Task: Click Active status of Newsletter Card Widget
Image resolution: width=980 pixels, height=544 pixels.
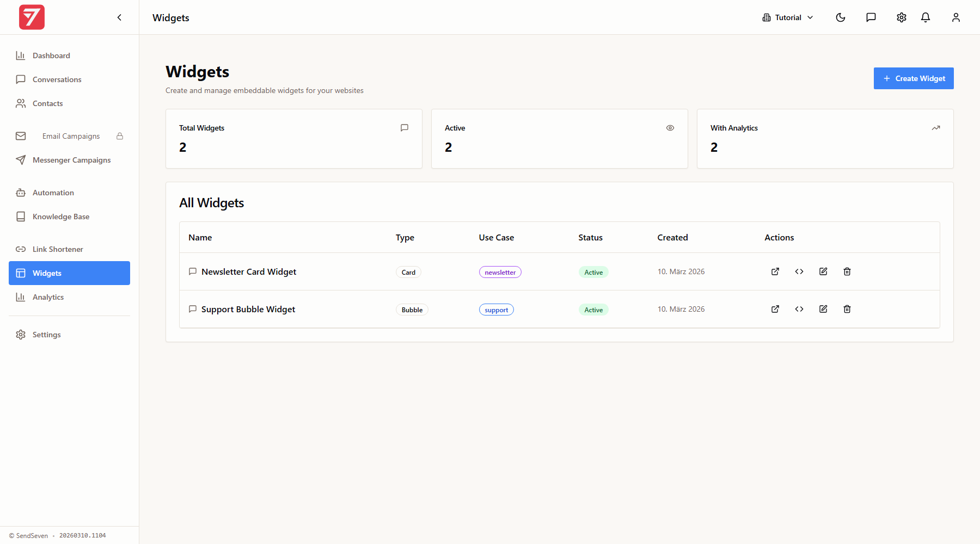Action: (593, 272)
